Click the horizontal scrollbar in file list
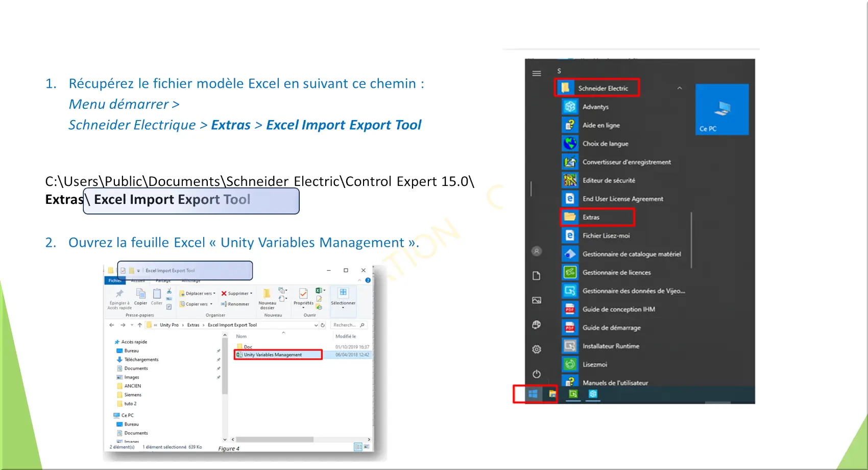Image resolution: width=868 pixels, height=470 pixels. click(x=275, y=439)
